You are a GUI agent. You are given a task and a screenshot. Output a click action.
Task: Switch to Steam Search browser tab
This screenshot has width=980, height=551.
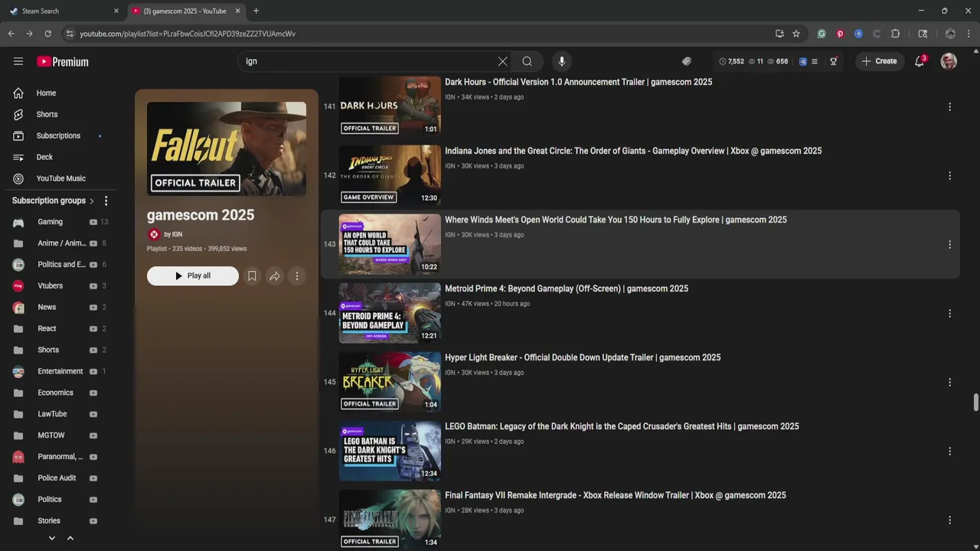61,11
